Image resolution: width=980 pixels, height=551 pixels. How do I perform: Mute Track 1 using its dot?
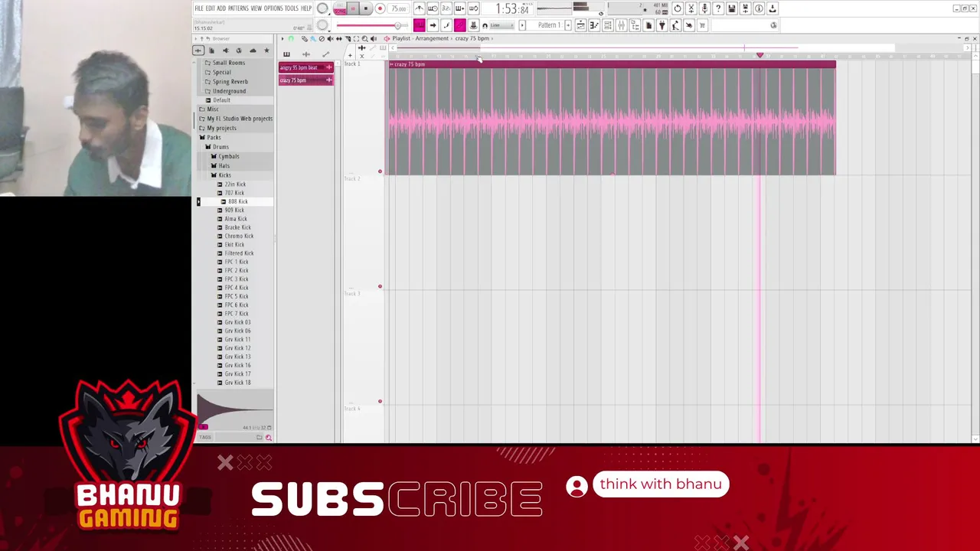(x=380, y=171)
